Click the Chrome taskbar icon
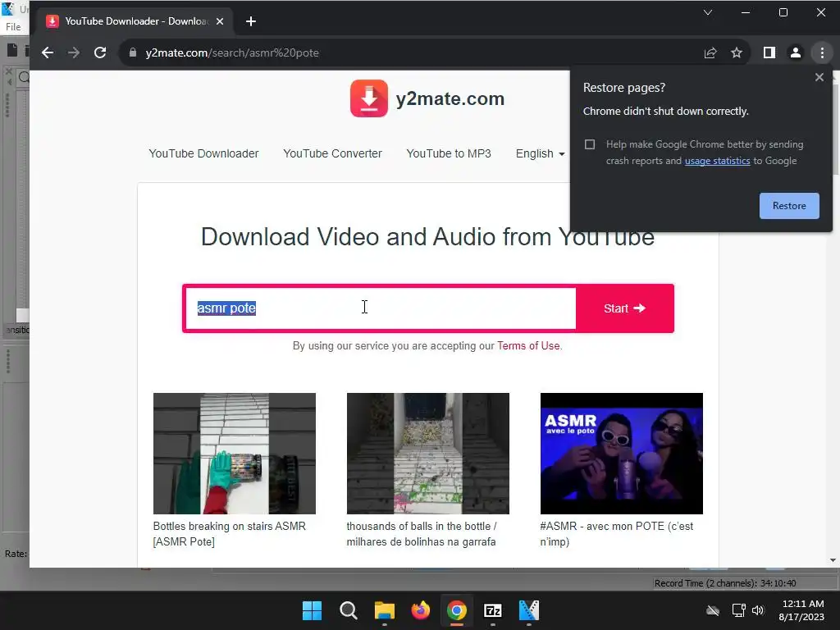Viewport: 840px width, 630px height. point(456,610)
